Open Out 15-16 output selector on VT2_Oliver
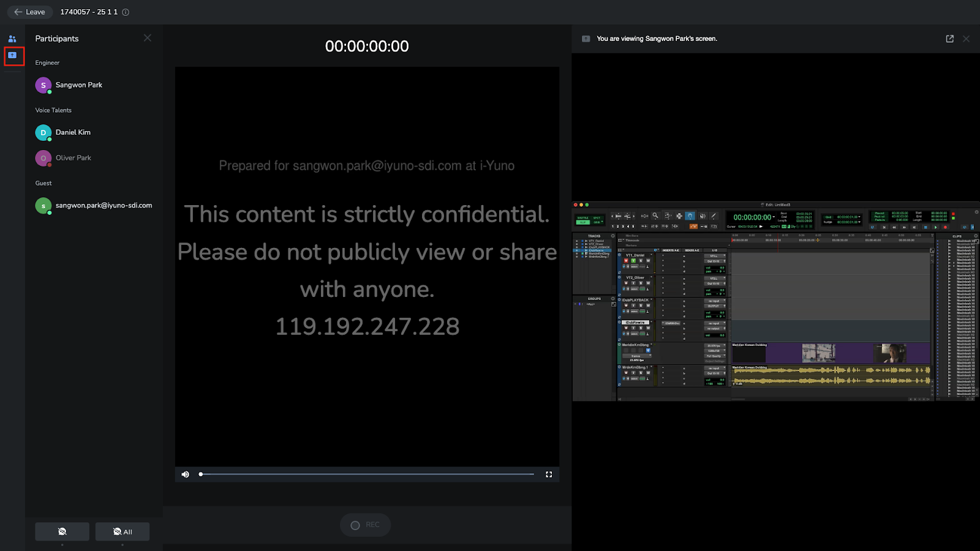Viewport: 980px width, 551px height. (x=715, y=283)
